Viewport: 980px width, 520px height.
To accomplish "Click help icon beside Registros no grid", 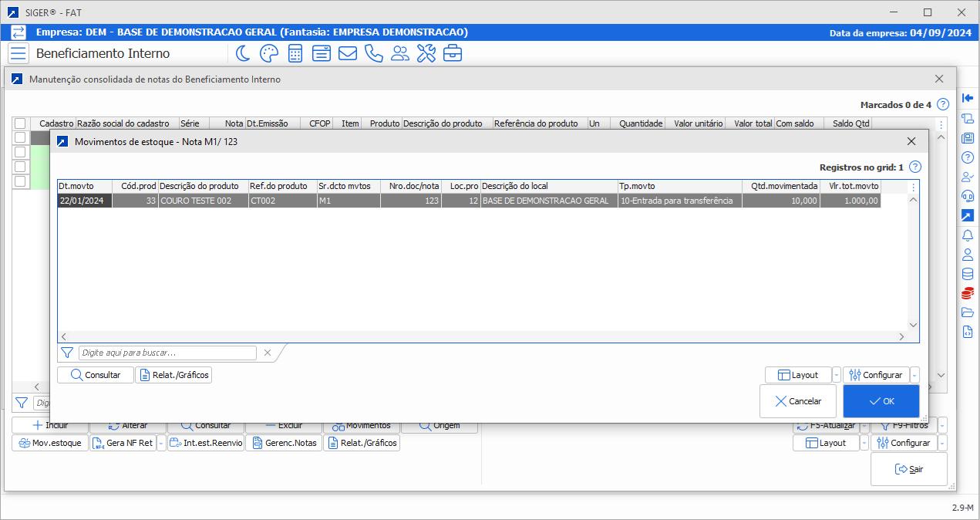I will click(x=915, y=167).
